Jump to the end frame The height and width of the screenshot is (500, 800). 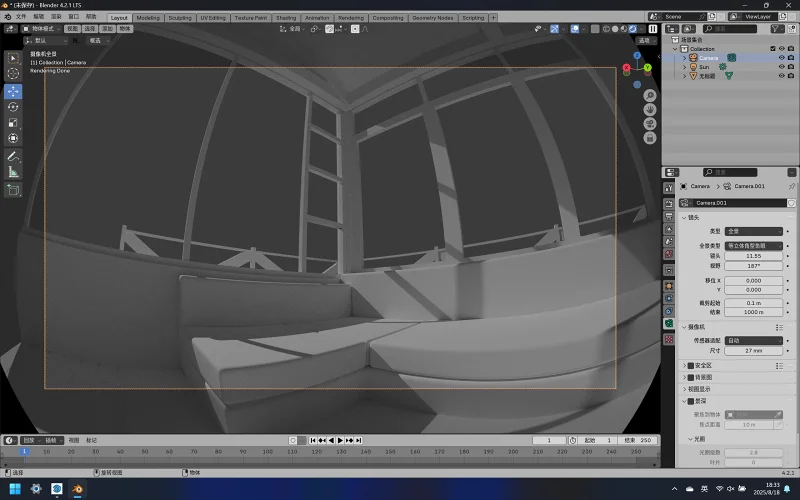tap(358, 440)
